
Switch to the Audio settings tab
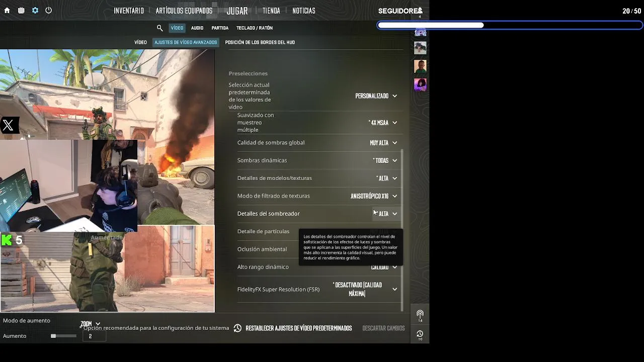(x=197, y=28)
